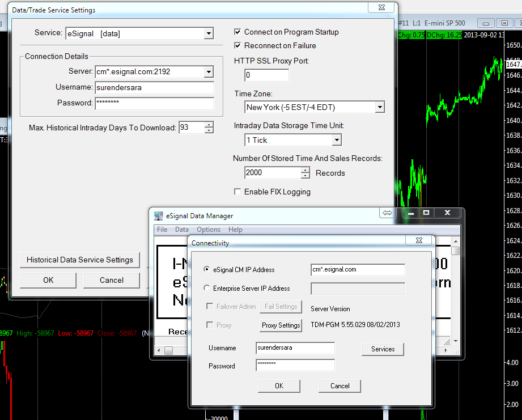The height and width of the screenshot is (420, 522).
Task: Click Cancel in Connectivity dialog
Action: 340,386
